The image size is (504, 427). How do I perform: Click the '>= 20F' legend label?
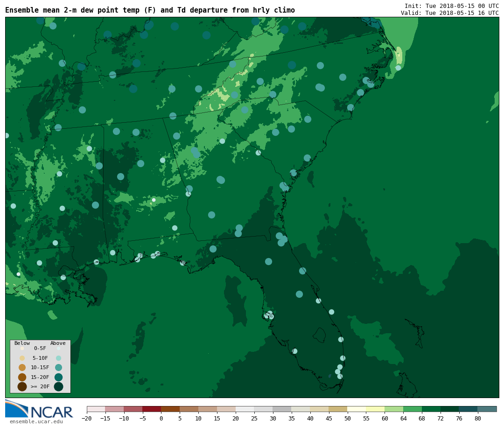coord(40,386)
